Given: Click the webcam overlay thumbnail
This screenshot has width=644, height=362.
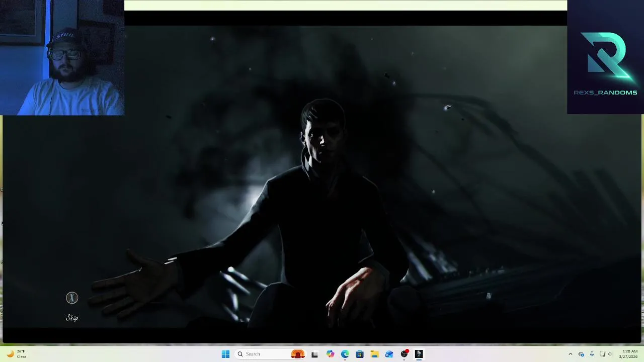Looking at the screenshot, I should 62,58.
